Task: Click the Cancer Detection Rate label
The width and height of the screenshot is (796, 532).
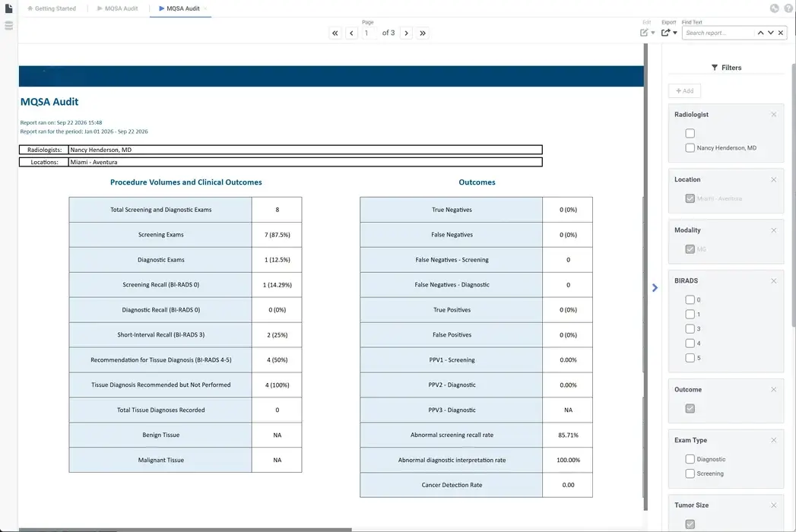Action: pos(452,486)
